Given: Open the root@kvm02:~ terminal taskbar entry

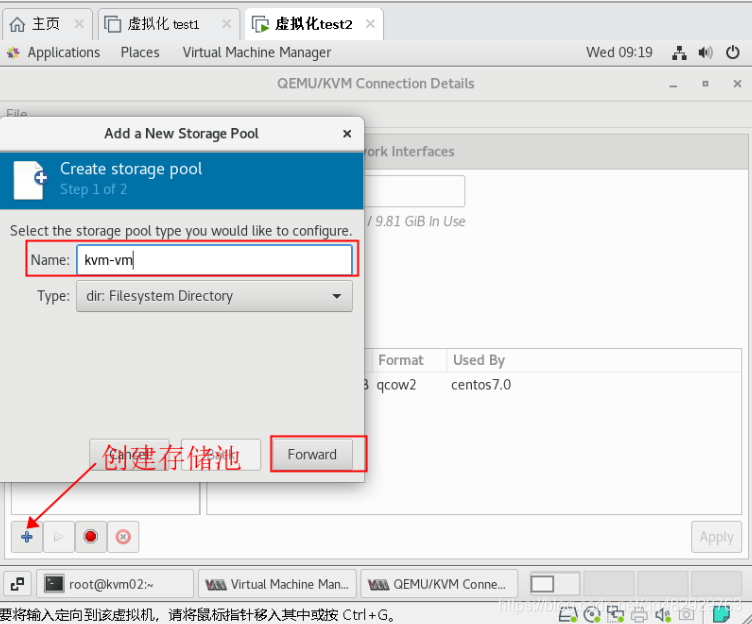Looking at the screenshot, I should [x=115, y=584].
